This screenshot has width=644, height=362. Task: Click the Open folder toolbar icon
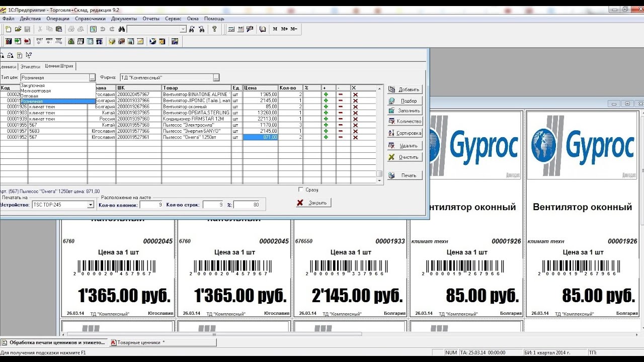point(18,29)
